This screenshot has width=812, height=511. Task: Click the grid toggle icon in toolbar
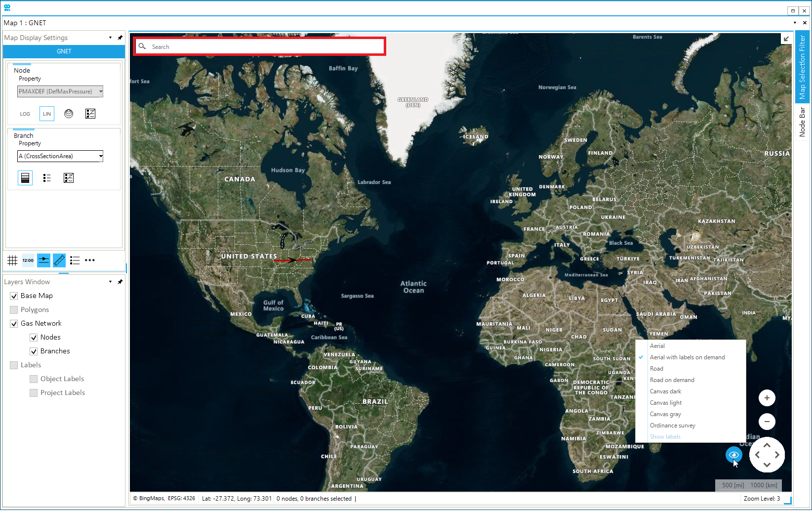point(12,260)
